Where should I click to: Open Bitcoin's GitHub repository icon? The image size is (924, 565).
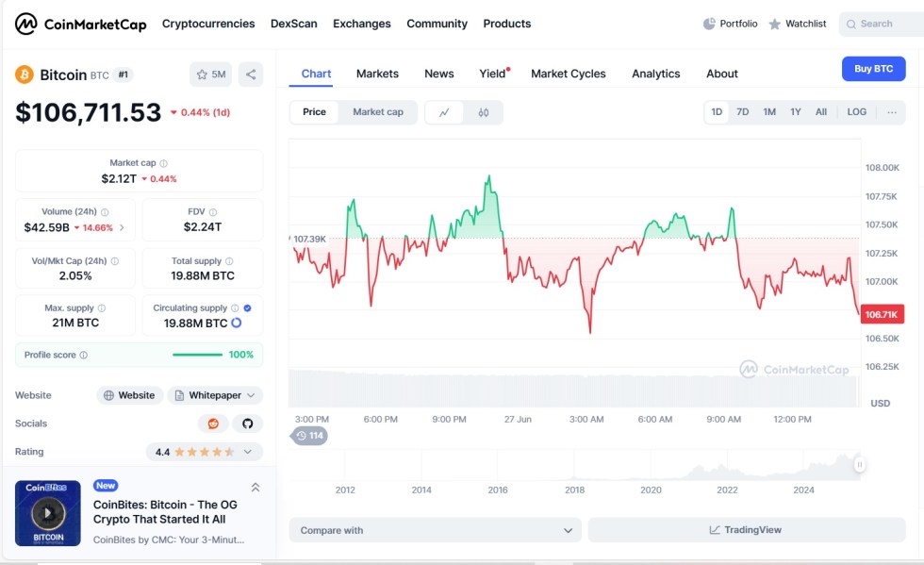pos(248,424)
